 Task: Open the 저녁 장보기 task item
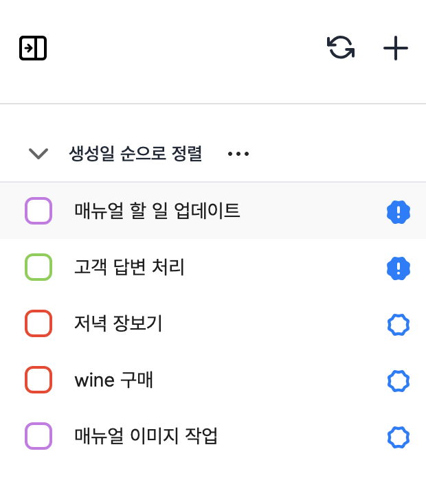pos(118,323)
